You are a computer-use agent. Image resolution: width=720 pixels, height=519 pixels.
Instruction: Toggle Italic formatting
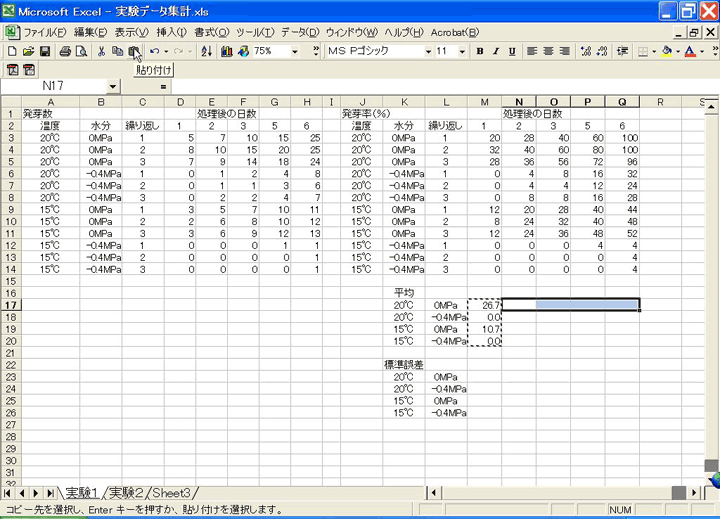click(x=496, y=51)
